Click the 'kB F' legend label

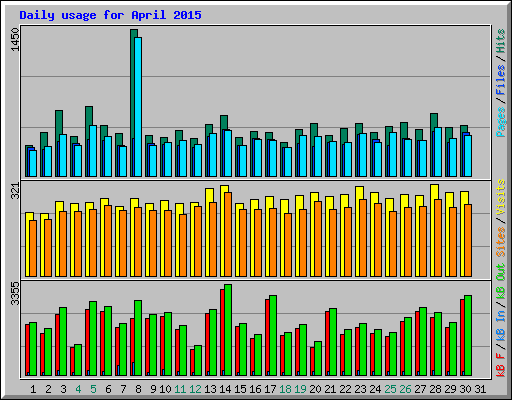[501, 365]
